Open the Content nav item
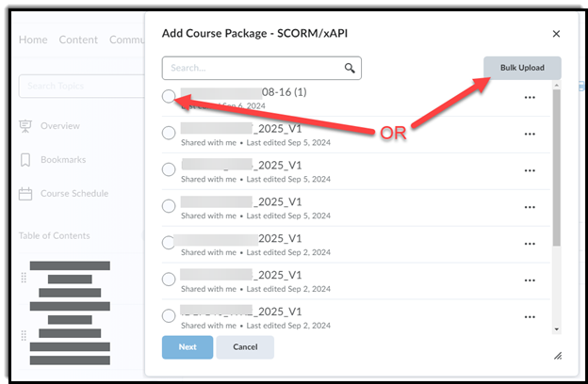The image size is (588, 384). click(78, 40)
